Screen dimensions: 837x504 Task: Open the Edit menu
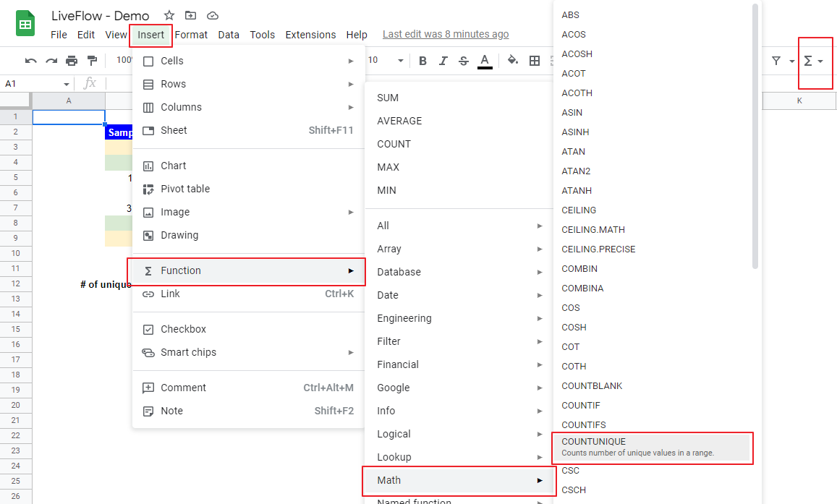[x=86, y=35]
